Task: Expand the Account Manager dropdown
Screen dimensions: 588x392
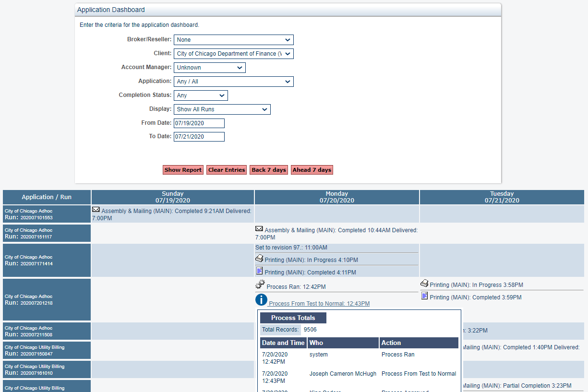Action: tap(210, 68)
